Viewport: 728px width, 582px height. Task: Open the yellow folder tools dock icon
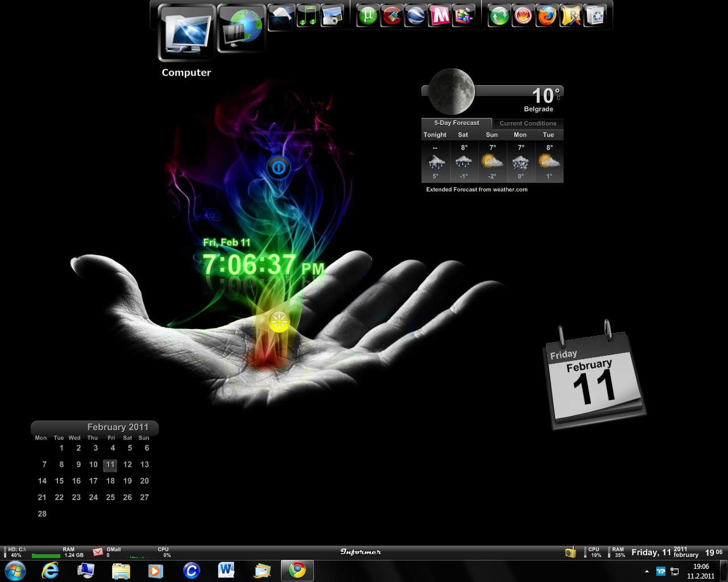[x=571, y=16]
